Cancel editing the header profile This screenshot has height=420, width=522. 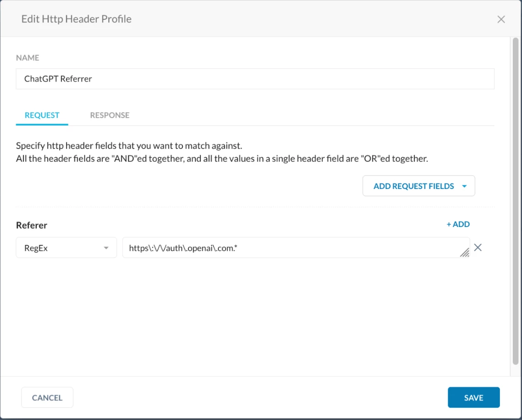(47, 398)
